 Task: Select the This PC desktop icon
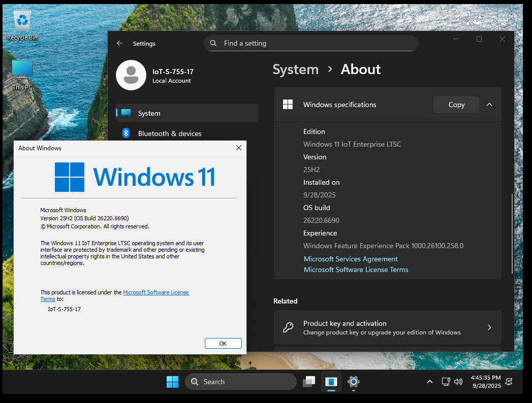tap(22, 75)
